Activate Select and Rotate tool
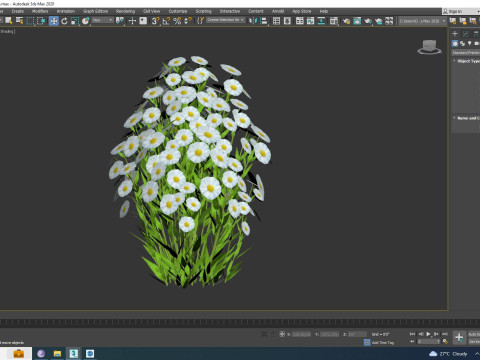Image resolution: width=480 pixels, height=360 pixels. click(x=64, y=21)
